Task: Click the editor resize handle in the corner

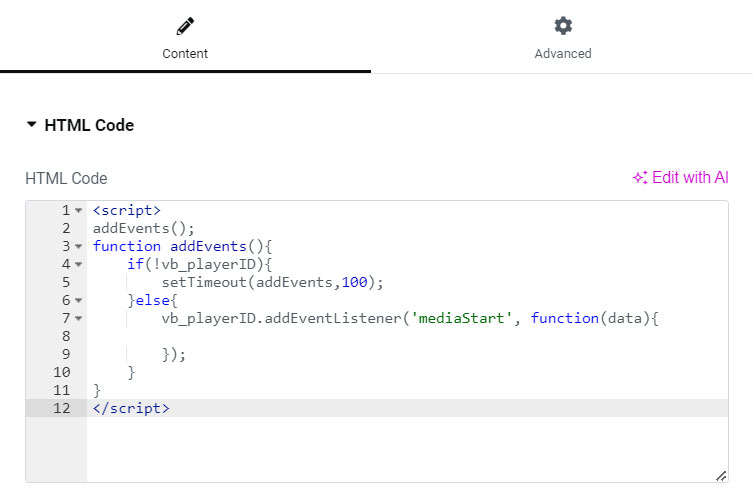Action: [721, 476]
